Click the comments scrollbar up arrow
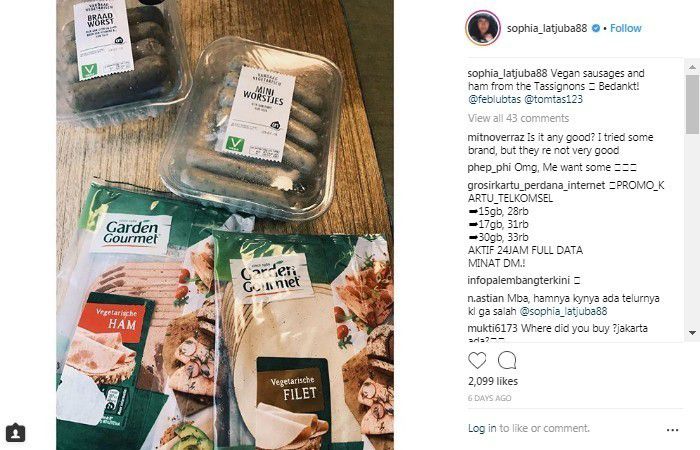 [692, 67]
